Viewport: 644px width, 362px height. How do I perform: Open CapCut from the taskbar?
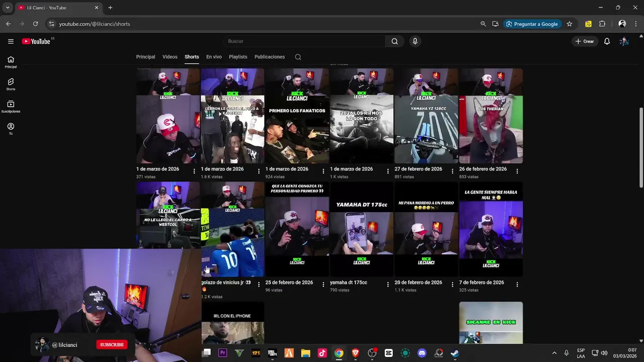389,353
